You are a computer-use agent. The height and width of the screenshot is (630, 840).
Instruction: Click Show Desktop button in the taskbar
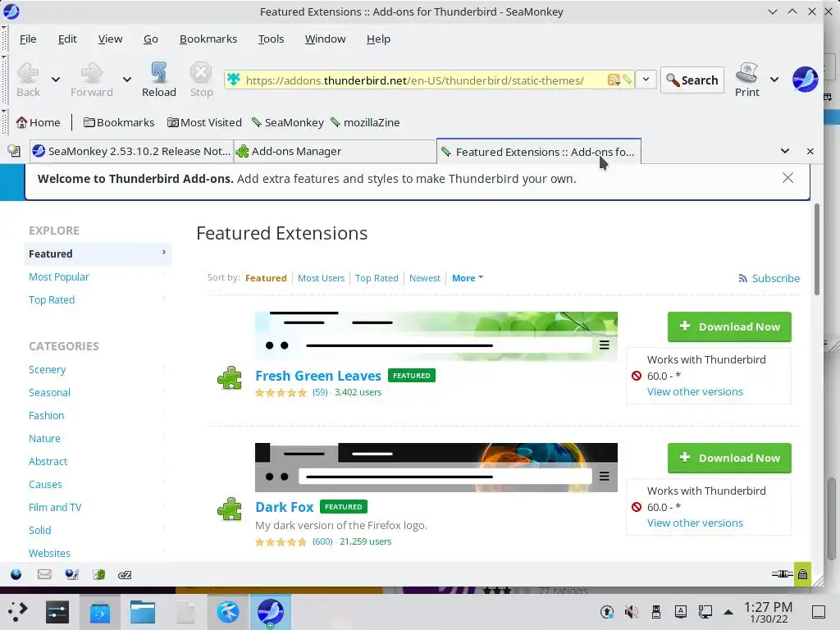click(x=819, y=612)
